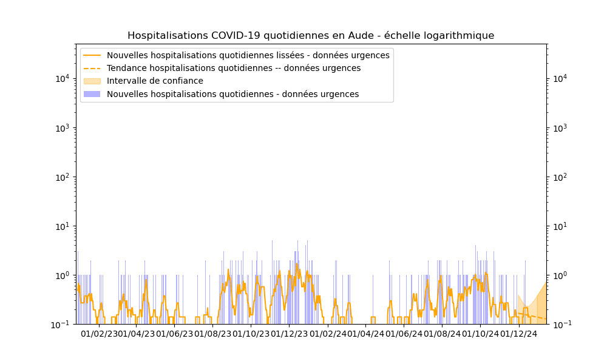Click x-axis label 01/08/24
The image size is (607, 364).
442,334
